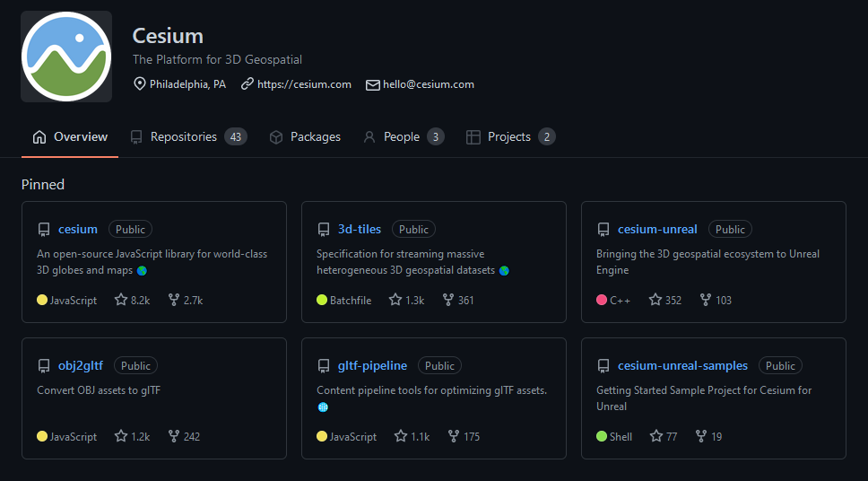Open the 3d-tiles repository link
This screenshot has width=868, height=481.
point(360,230)
